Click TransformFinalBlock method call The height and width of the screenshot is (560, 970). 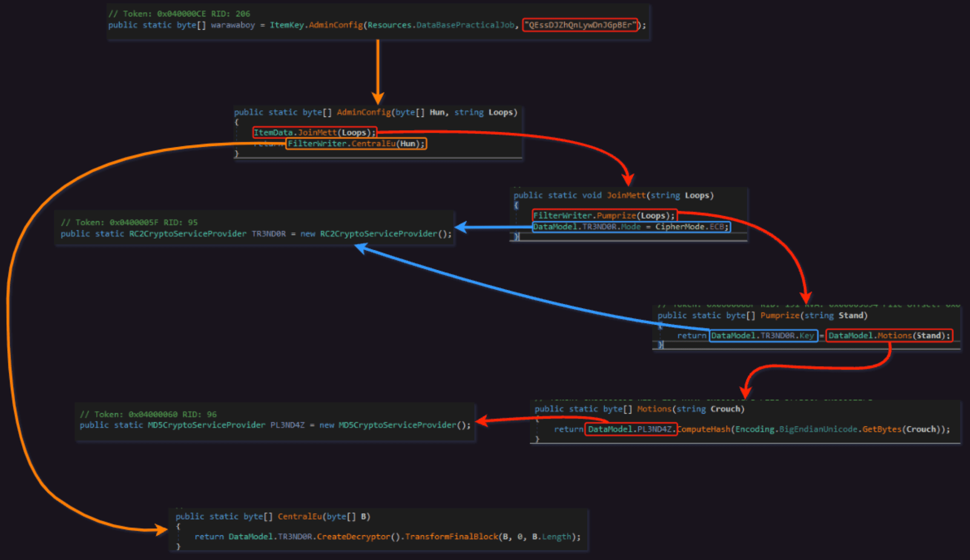coord(451,537)
